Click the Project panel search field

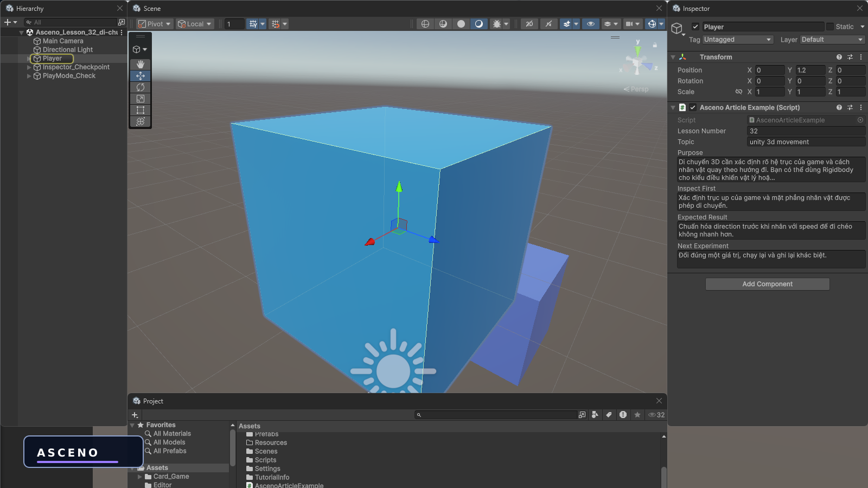(495, 415)
